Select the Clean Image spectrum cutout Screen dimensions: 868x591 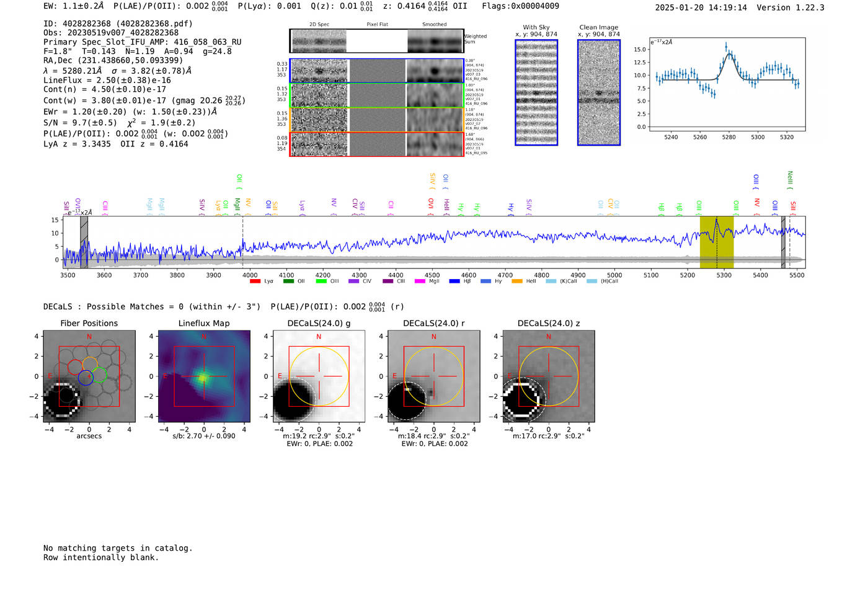(599, 92)
